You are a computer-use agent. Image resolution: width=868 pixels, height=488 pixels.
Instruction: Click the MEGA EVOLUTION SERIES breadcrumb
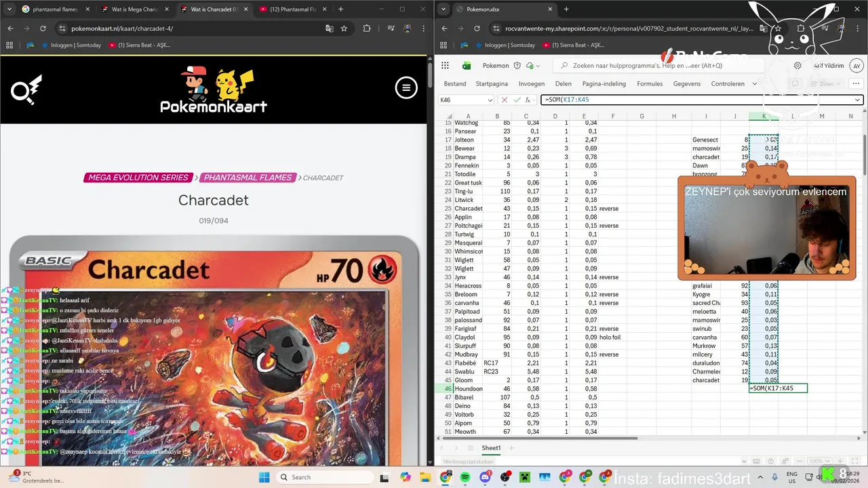click(138, 178)
